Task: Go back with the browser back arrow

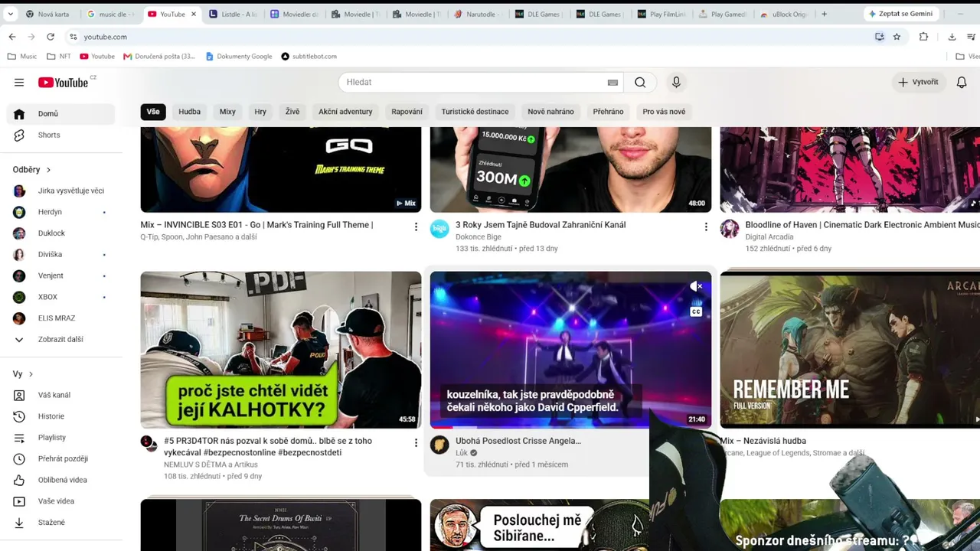Action: click(x=12, y=37)
